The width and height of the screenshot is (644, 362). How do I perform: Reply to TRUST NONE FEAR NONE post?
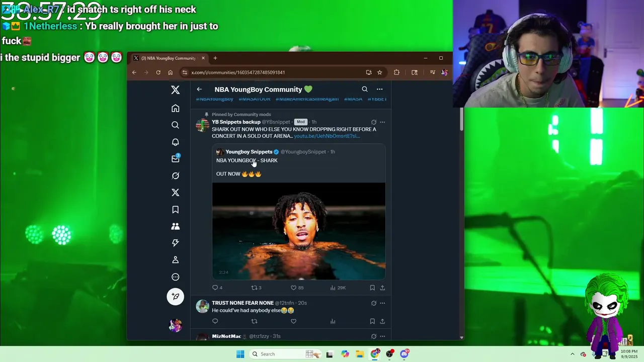coord(215,321)
